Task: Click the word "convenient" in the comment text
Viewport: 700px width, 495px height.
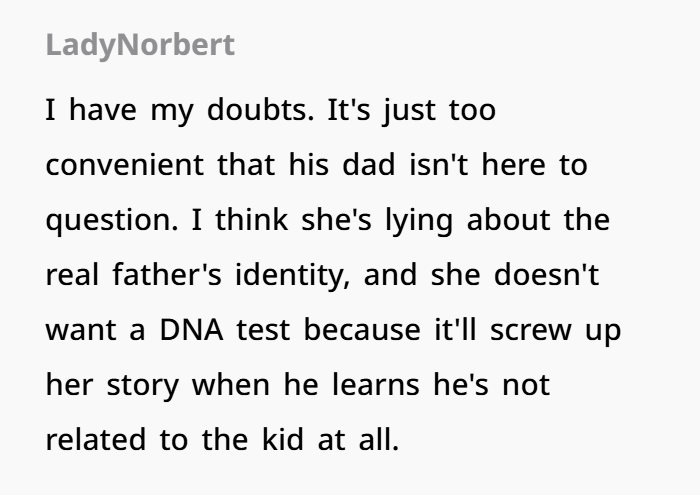Action: [x=125, y=165]
